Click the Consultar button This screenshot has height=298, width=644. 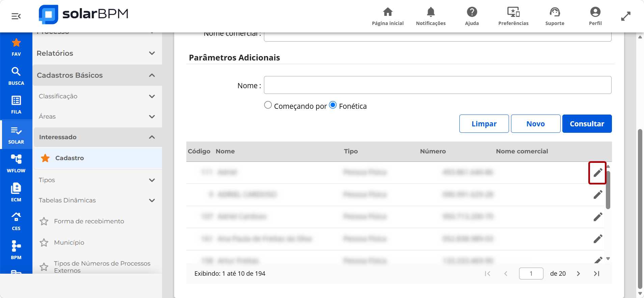click(587, 124)
